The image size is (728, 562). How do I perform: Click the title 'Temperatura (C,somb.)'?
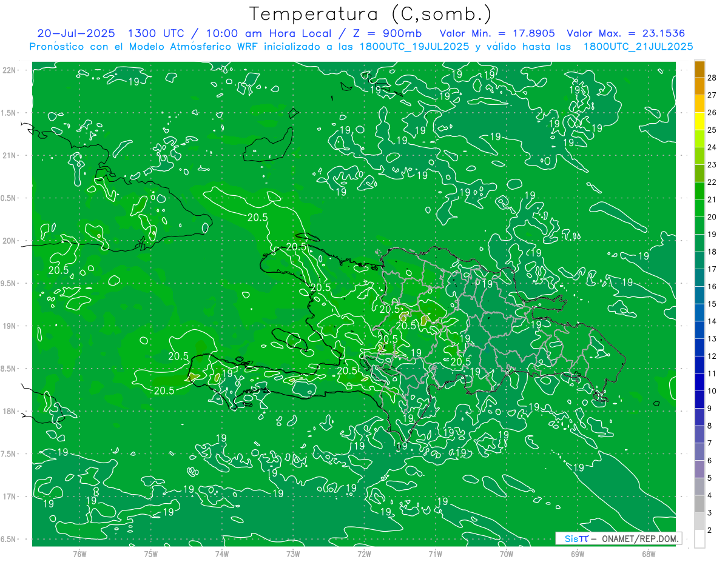(370, 15)
